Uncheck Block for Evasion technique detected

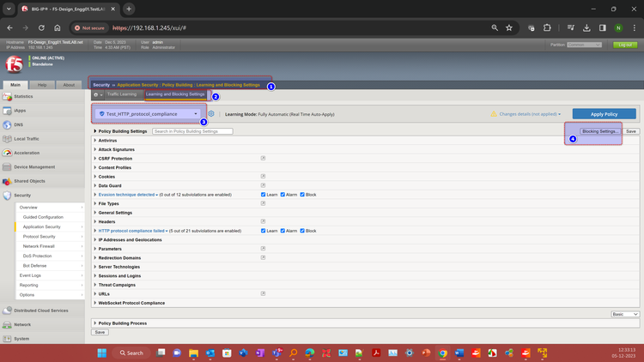302,195
